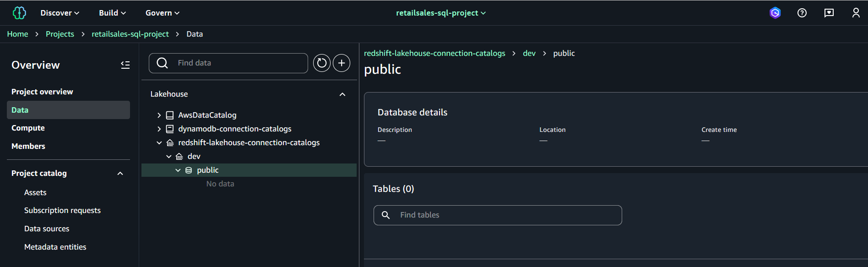
Task: Open the user profile icon
Action: [856, 13]
